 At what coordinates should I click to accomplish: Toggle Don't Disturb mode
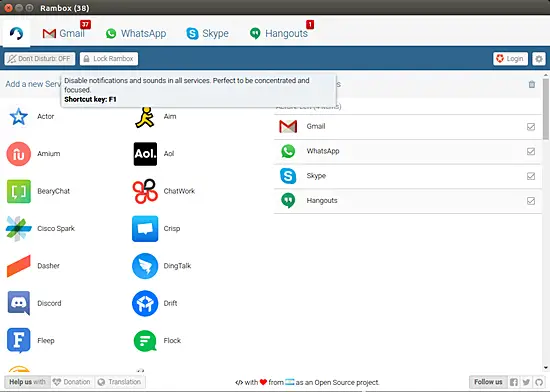(x=40, y=59)
